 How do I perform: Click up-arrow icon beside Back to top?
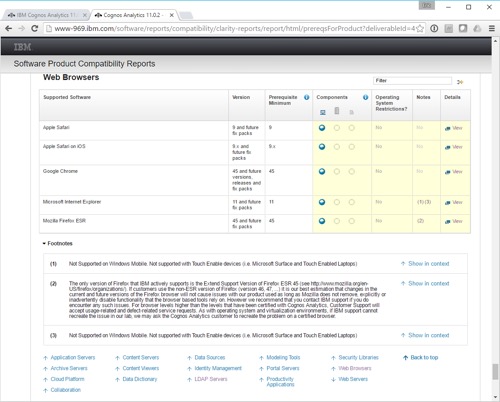click(405, 358)
